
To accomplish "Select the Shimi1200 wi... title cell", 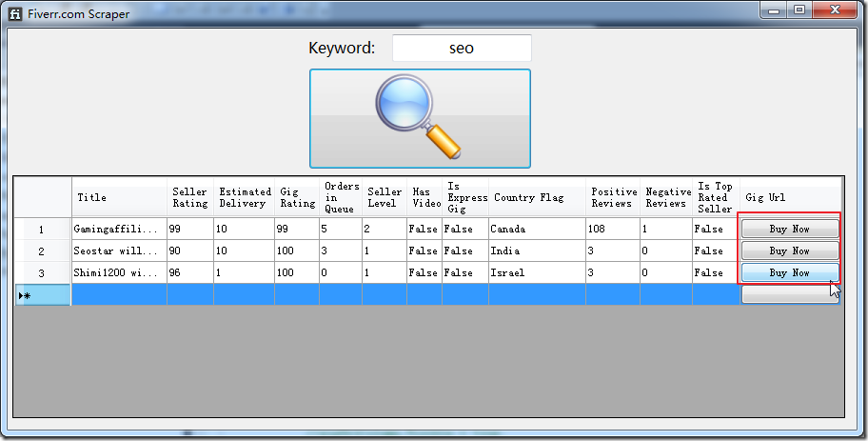I will [x=120, y=272].
